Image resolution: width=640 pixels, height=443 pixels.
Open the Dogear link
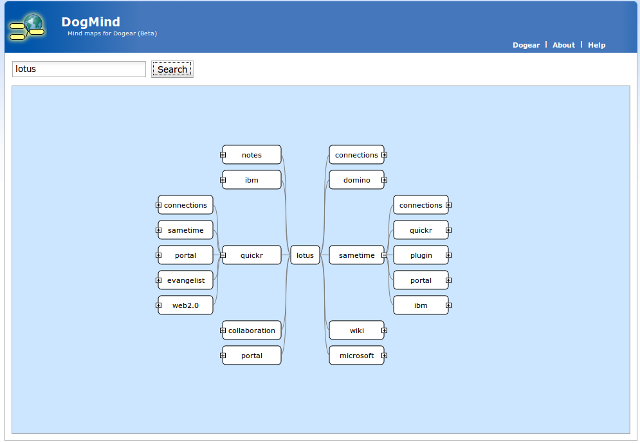point(526,45)
